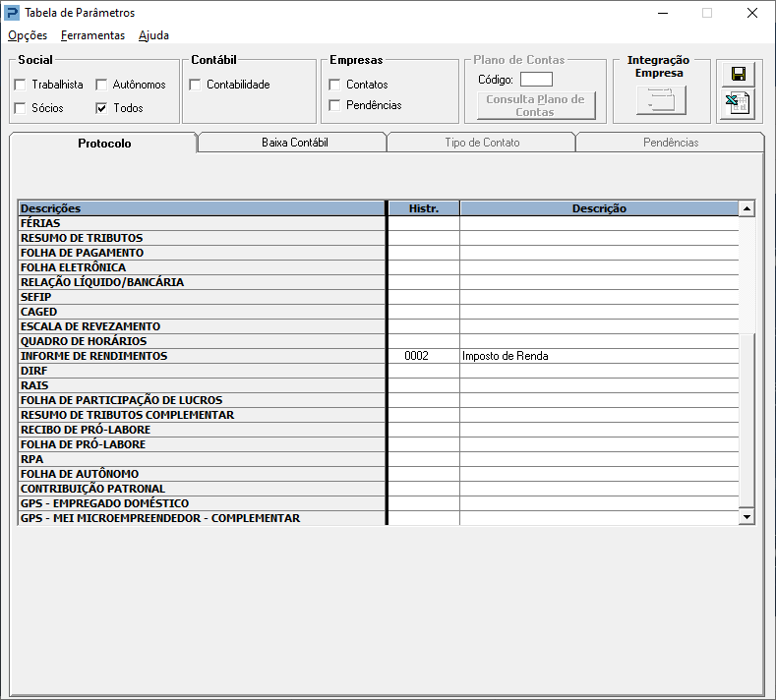Click the table scrollbar down arrow
The height and width of the screenshot is (700, 776).
(746, 517)
